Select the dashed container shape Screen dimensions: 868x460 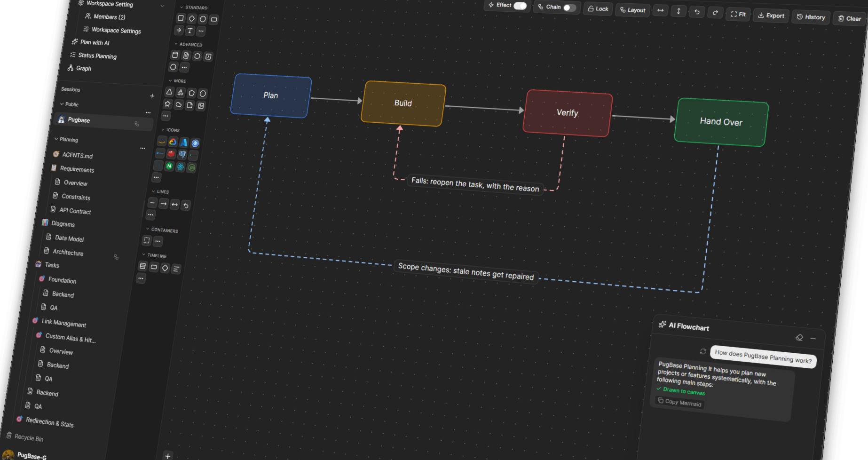click(x=147, y=240)
